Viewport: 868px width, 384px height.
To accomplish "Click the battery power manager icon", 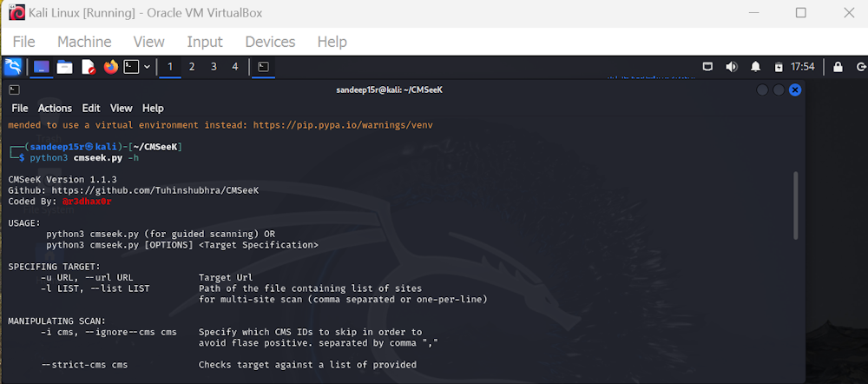I will (779, 67).
